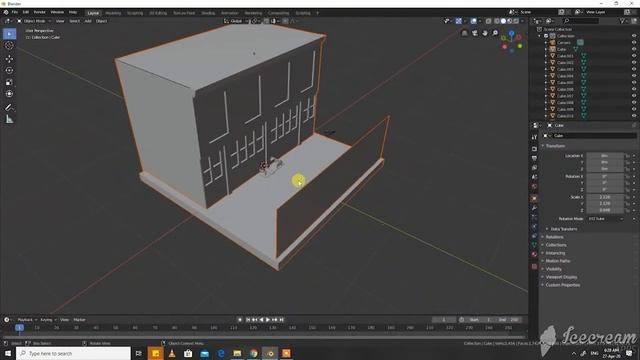The image size is (640, 360).
Task: Select the Cursor tool
Action: tap(9, 46)
